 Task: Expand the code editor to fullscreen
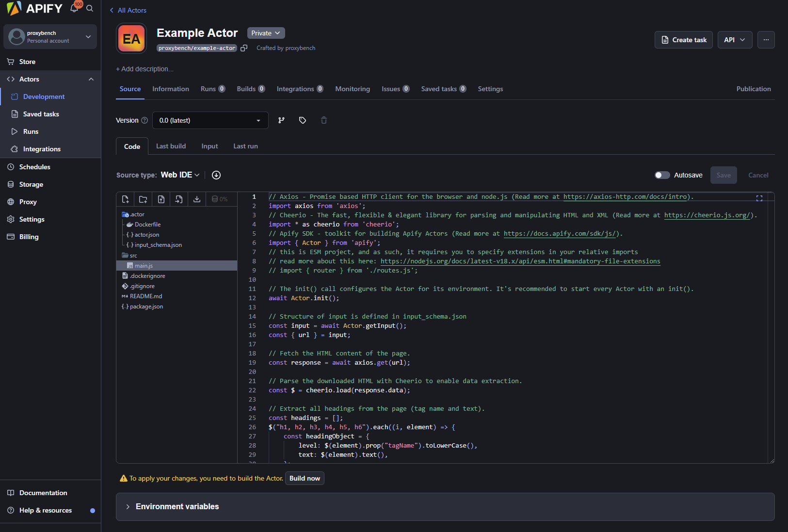[x=759, y=198]
